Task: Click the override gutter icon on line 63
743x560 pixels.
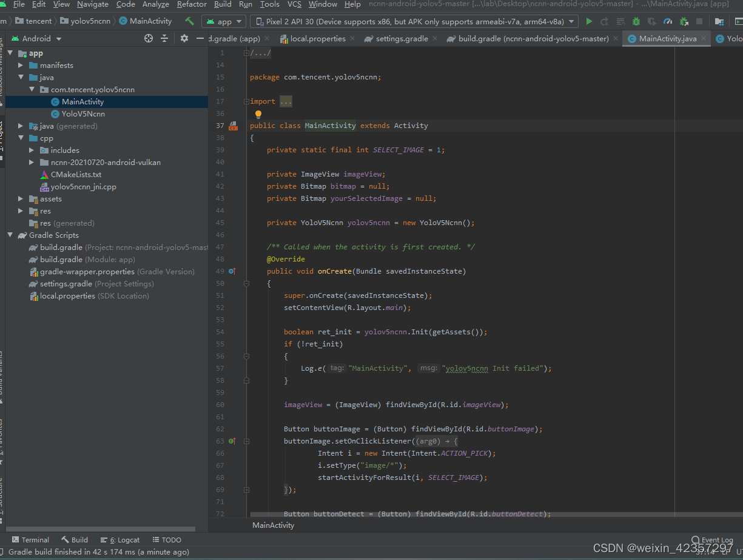Action: [x=232, y=441]
